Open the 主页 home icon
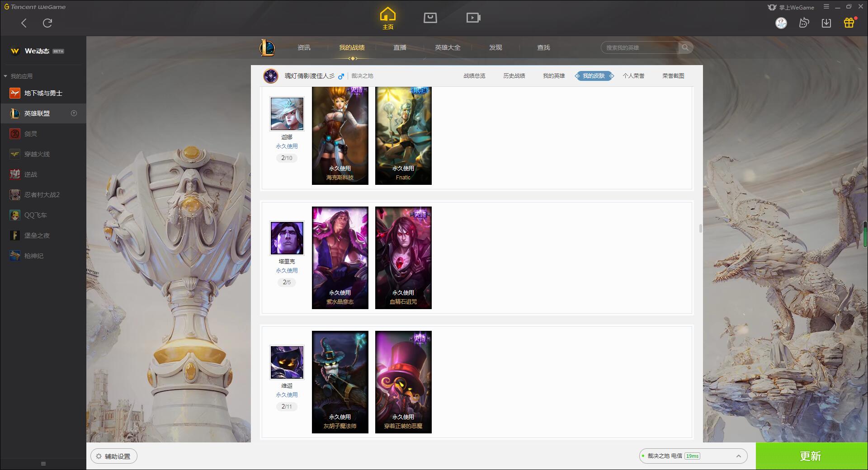This screenshot has height=470, width=868. 388,19
